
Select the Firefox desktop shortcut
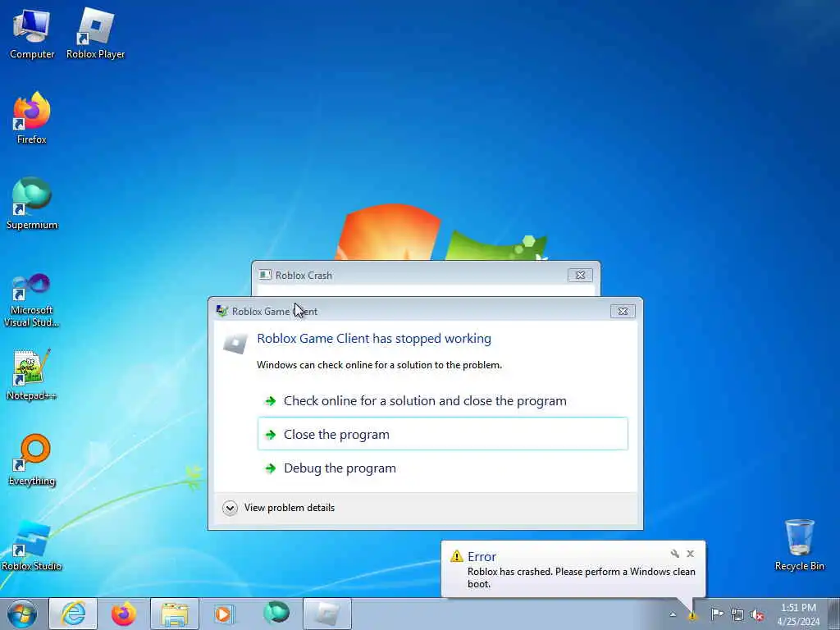32,118
